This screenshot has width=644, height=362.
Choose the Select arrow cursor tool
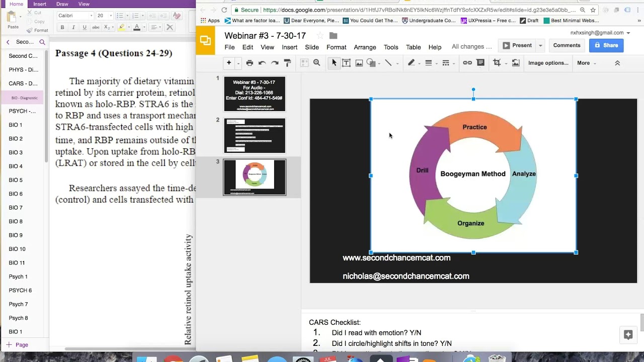click(334, 63)
